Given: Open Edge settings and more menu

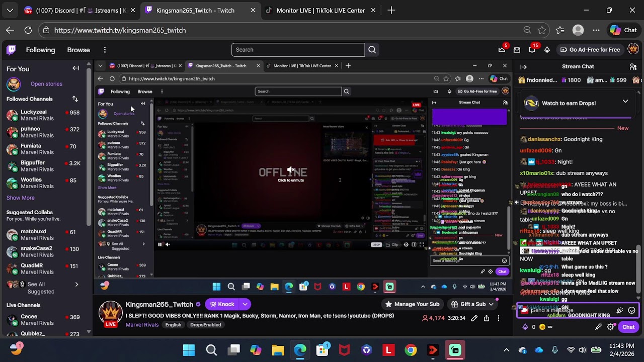Looking at the screenshot, I should coord(596,30).
